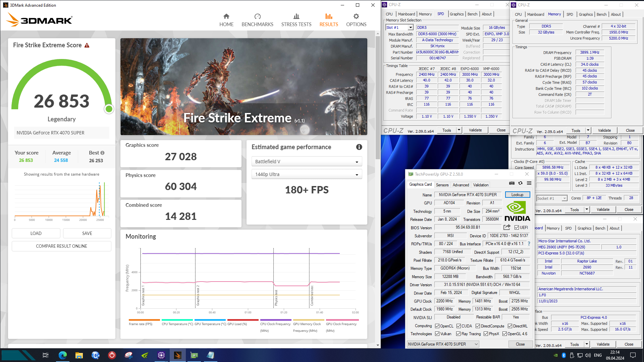
Task: Click the Lookup button in GPU-Z
Action: [x=517, y=195]
